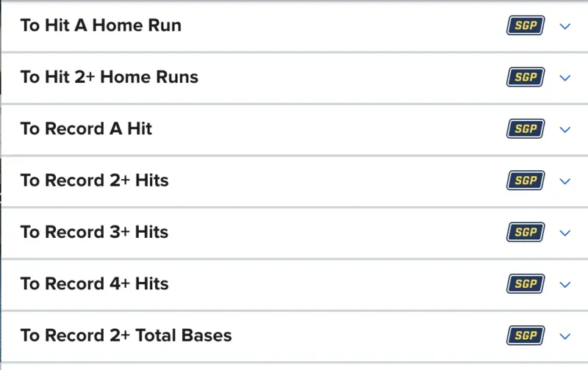588x370 pixels.
Task: Click SGP badge in To Record 2+ Hits row
Action: coord(526,181)
